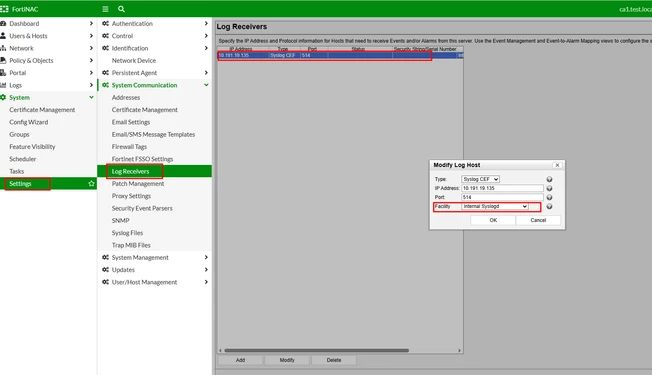Click the horizontal scrollbar of receivers table
The image size is (652, 375).
pyautogui.click(x=316, y=350)
